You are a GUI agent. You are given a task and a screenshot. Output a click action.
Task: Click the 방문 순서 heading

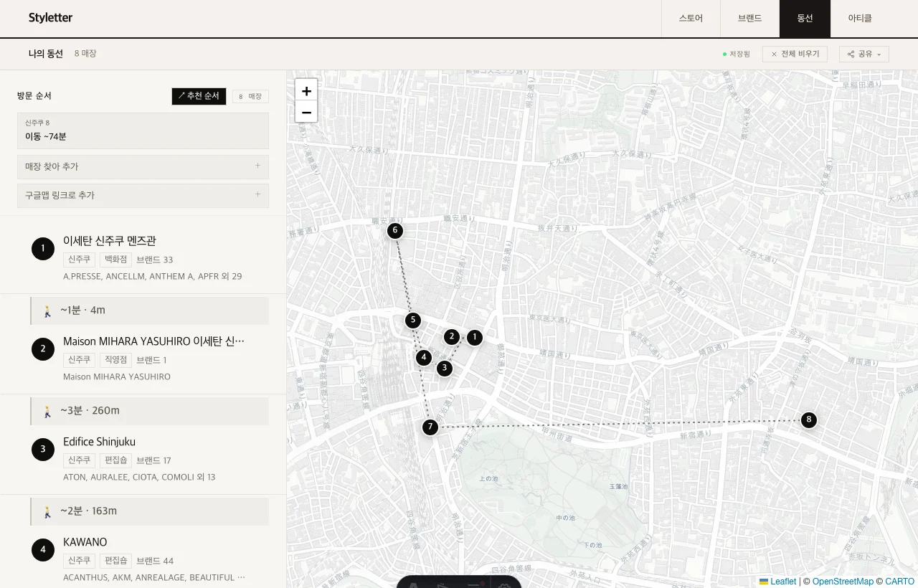[34, 96]
